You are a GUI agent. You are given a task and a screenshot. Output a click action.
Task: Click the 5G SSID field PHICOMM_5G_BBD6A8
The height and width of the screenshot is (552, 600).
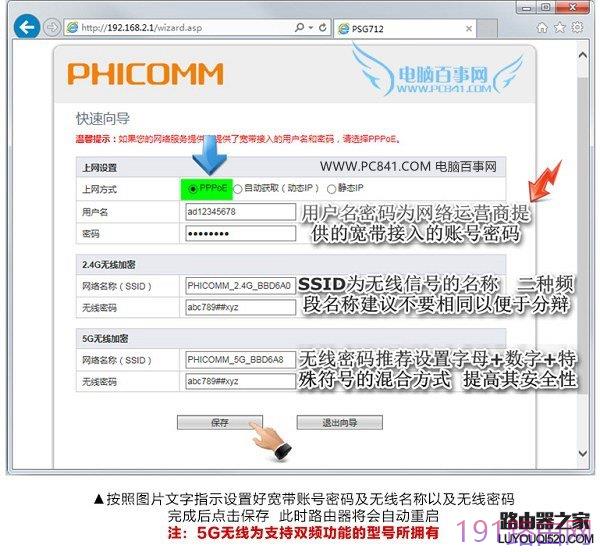tap(240, 360)
